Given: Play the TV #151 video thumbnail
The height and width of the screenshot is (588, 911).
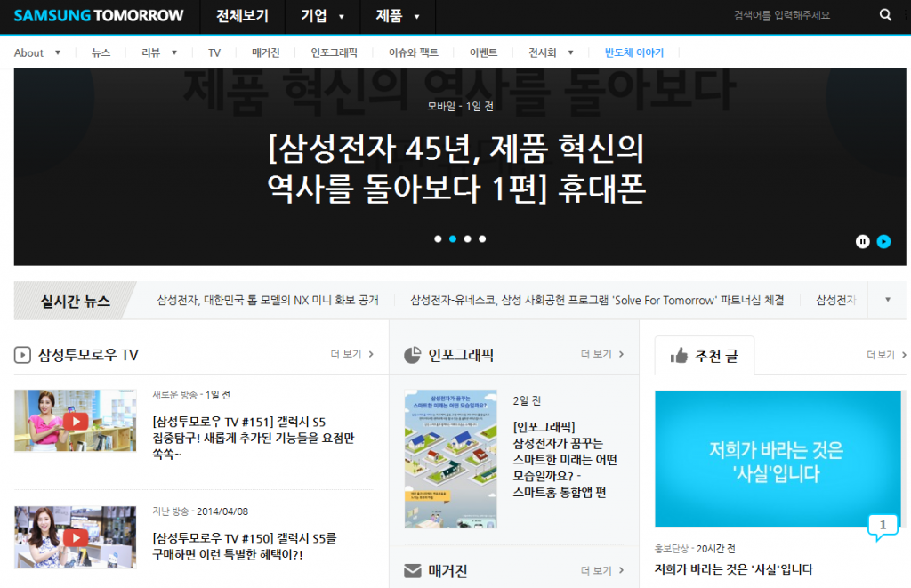Looking at the screenshot, I should tap(76, 421).
